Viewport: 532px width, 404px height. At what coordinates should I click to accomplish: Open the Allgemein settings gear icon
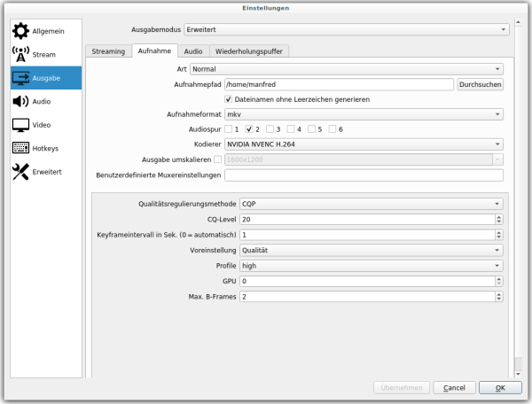(20, 31)
